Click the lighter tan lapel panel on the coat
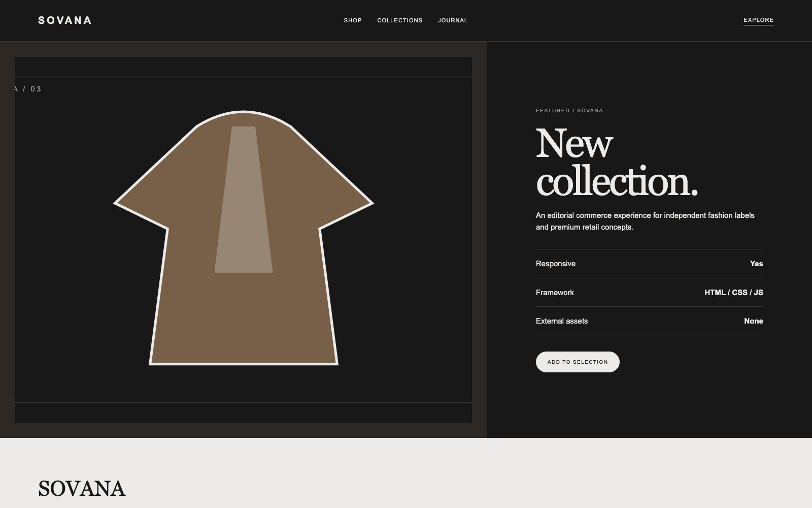 [244, 200]
